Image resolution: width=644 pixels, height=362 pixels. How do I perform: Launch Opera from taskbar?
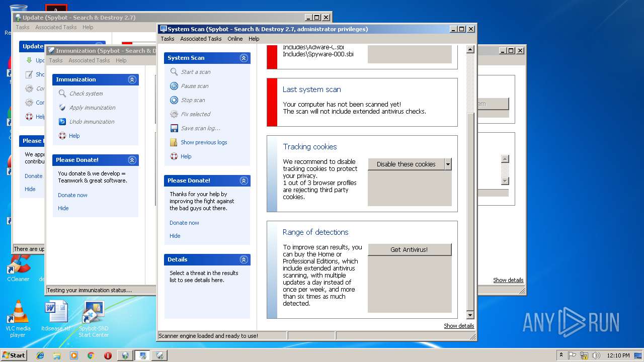(x=108, y=355)
